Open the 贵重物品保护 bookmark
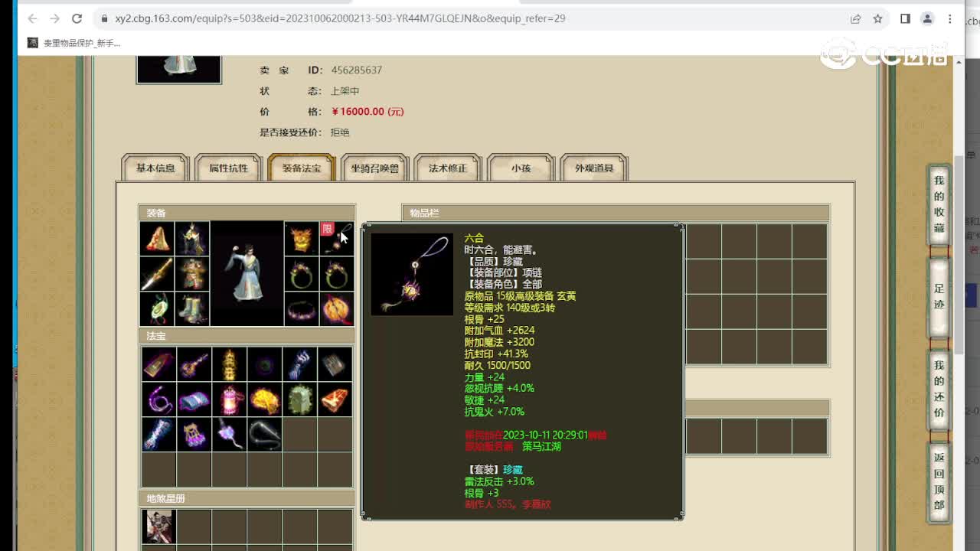 [74, 43]
